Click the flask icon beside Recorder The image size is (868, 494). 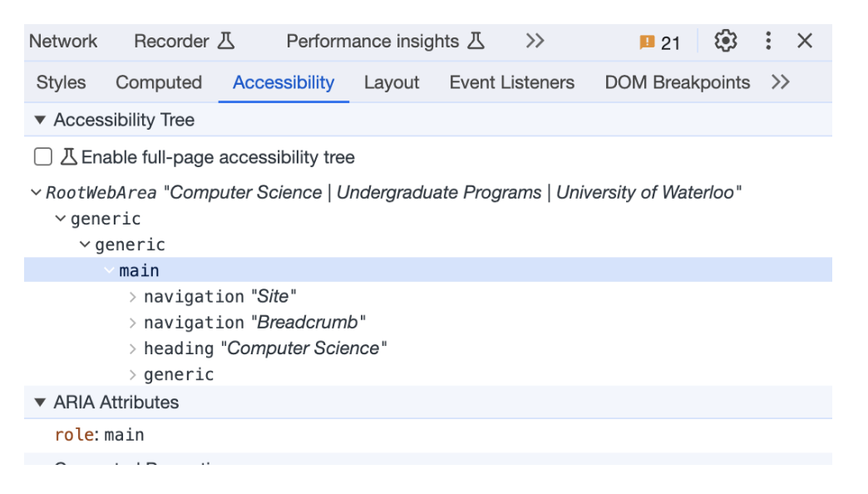coord(226,41)
